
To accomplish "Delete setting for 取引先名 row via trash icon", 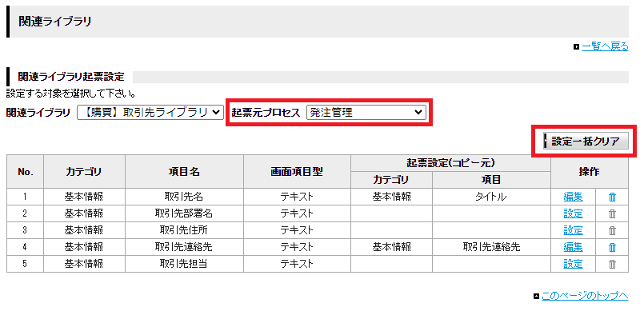I will 612,197.
